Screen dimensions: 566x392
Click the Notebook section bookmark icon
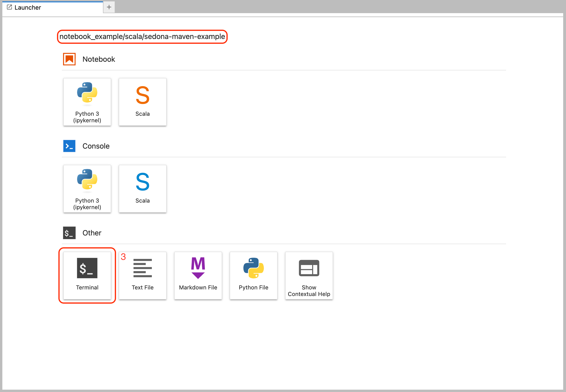point(69,59)
